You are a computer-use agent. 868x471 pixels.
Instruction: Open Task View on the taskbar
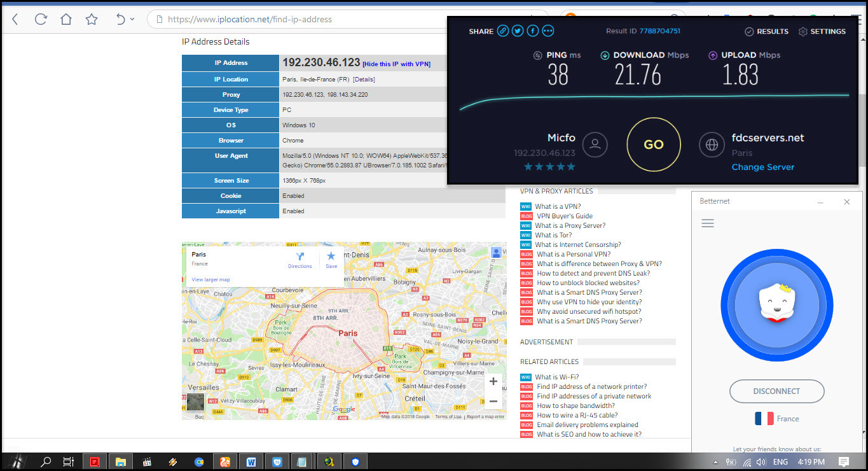(x=69, y=462)
